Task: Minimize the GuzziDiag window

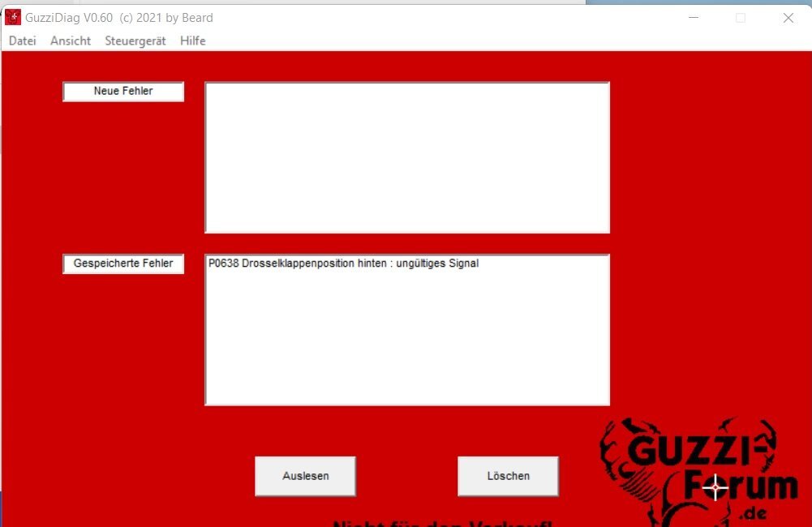Action: (x=693, y=18)
